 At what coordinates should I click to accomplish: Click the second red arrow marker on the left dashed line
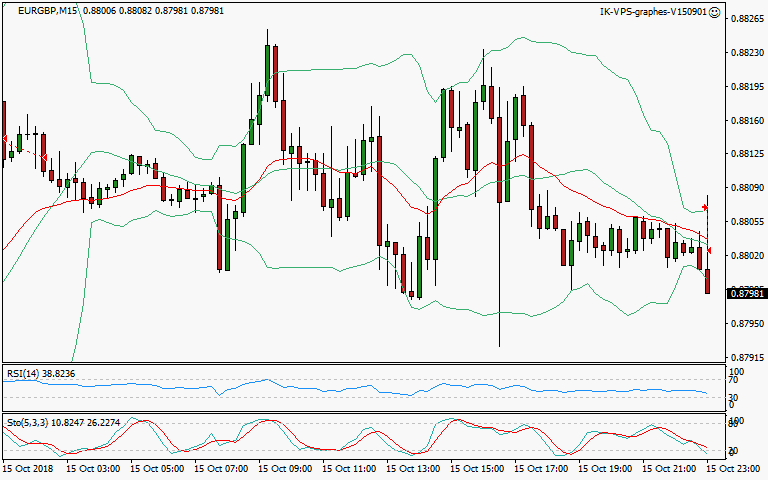[x=44, y=156]
